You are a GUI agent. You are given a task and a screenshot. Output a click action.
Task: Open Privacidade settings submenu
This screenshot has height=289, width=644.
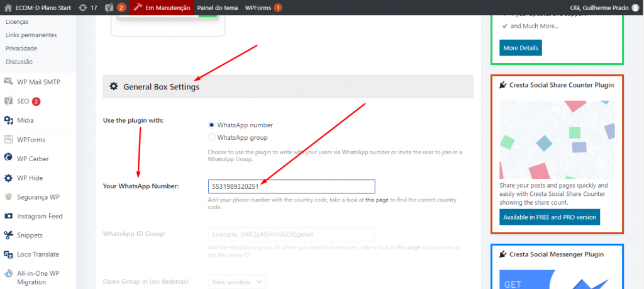(x=21, y=48)
